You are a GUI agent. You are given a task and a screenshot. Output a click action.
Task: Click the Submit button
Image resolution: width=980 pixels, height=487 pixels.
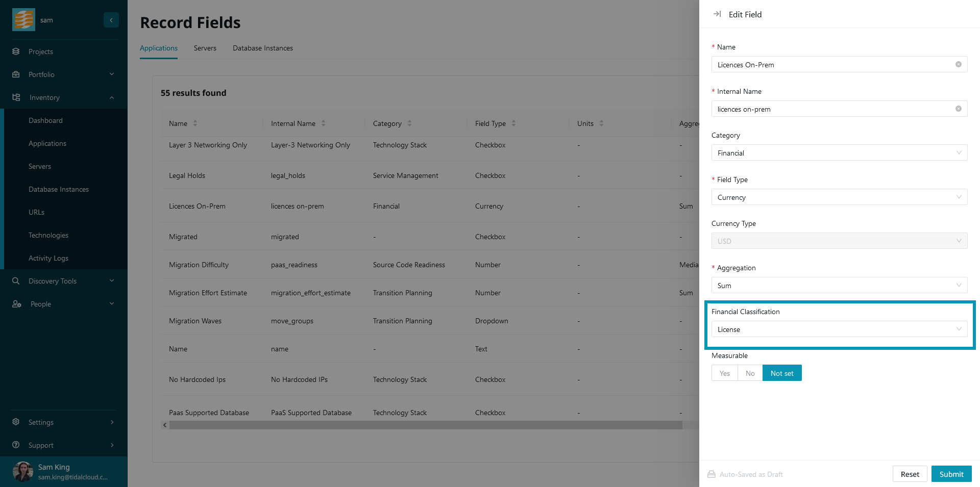click(x=951, y=474)
